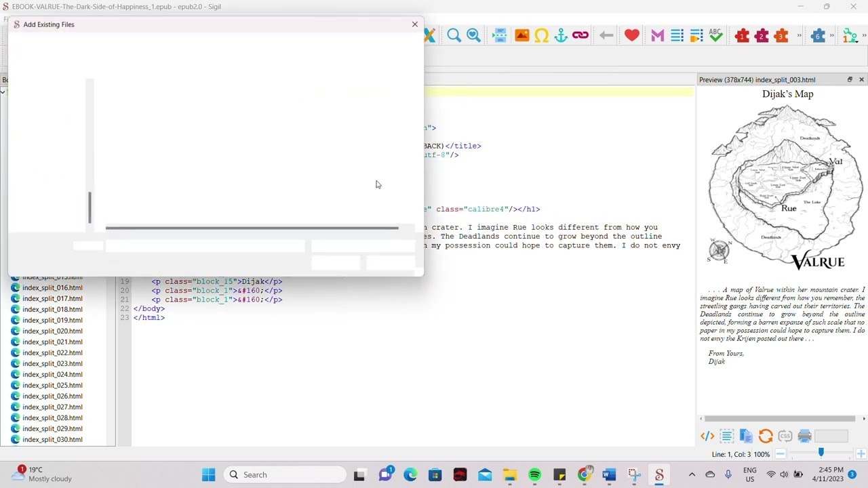
Task: Open the Windows Start menu
Action: pyautogui.click(x=208, y=474)
